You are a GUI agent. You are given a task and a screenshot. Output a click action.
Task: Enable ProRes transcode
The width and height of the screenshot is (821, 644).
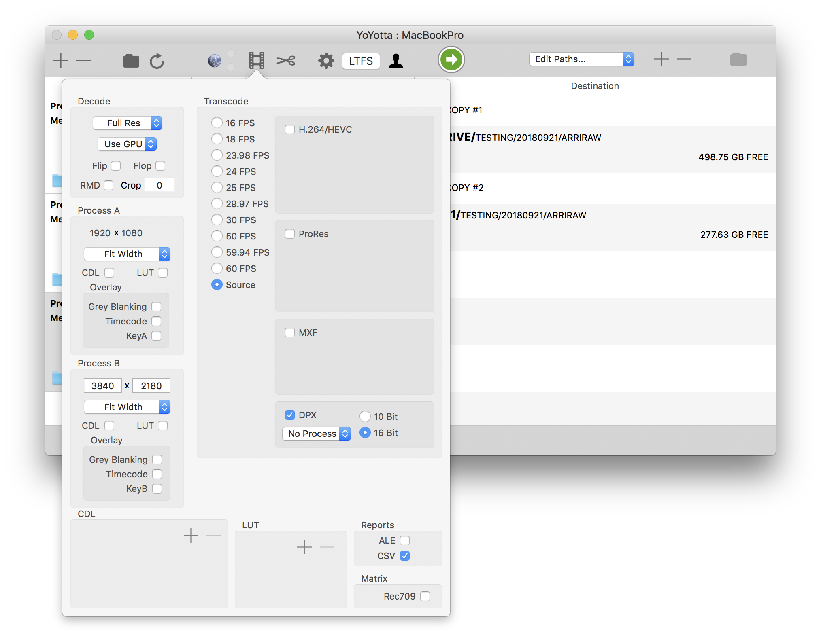(290, 234)
